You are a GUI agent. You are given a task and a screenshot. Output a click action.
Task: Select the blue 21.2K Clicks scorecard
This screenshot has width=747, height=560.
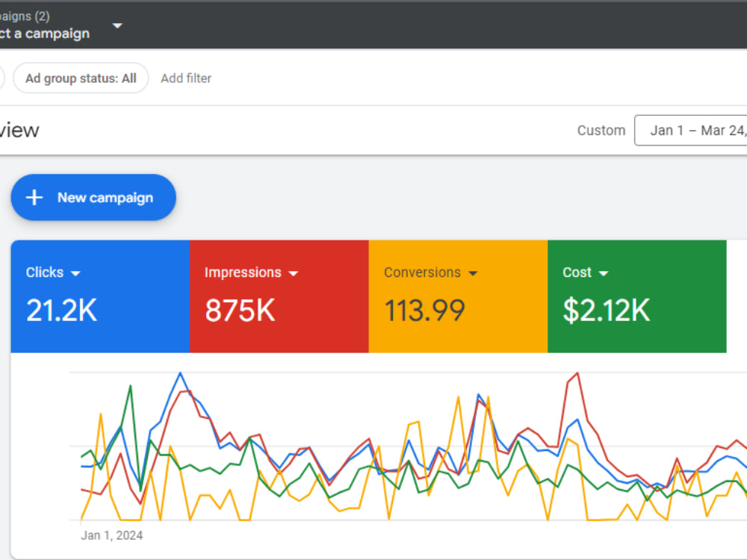(100, 296)
